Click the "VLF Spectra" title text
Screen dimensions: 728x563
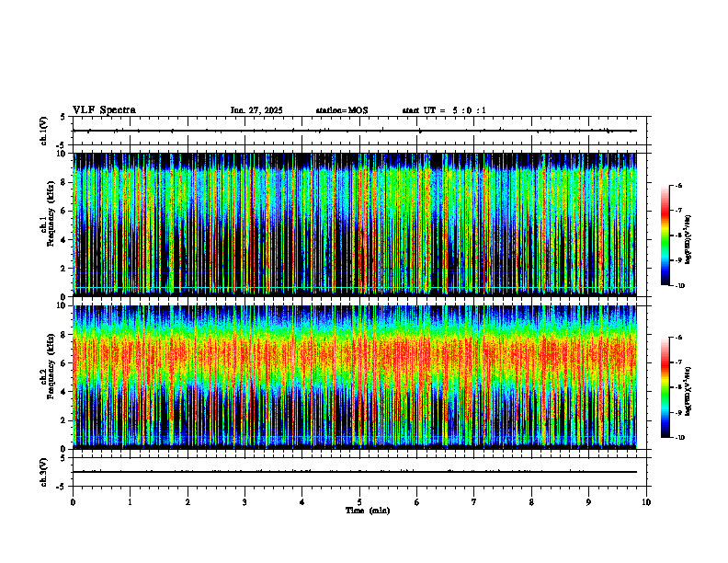104,110
